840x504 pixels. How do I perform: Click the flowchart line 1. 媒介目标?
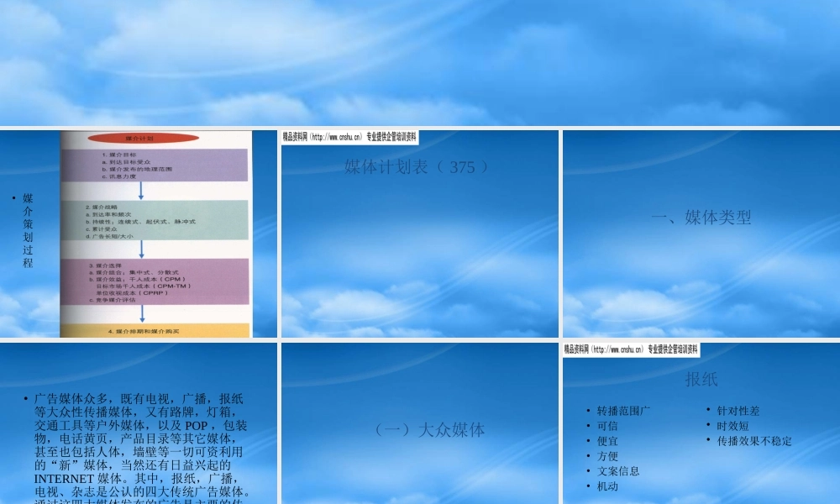click(x=119, y=155)
